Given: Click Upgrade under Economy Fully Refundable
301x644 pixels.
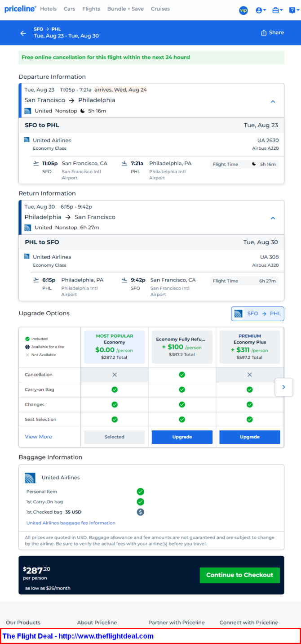Looking at the screenshot, I should tap(182, 437).
